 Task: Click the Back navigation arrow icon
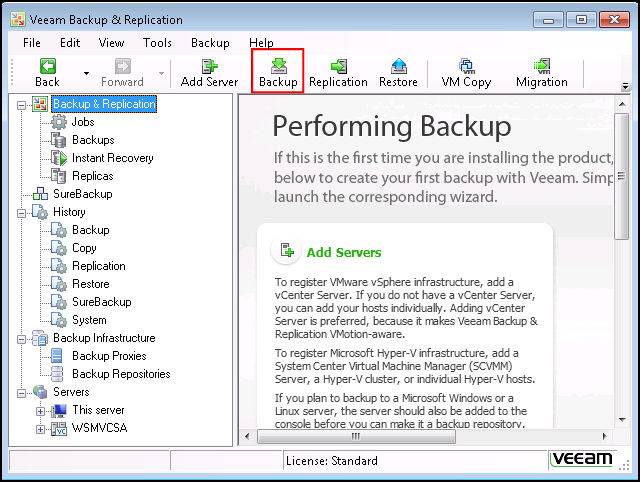tap(47, 66)
